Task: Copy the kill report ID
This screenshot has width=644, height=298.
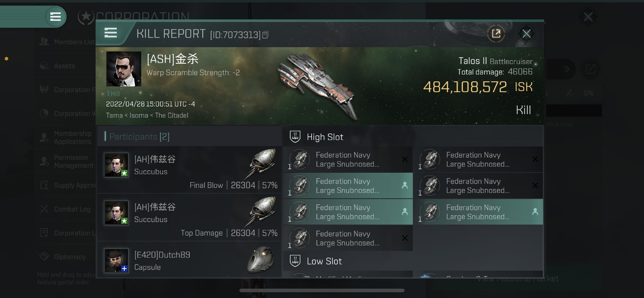Action: (265, 35)
